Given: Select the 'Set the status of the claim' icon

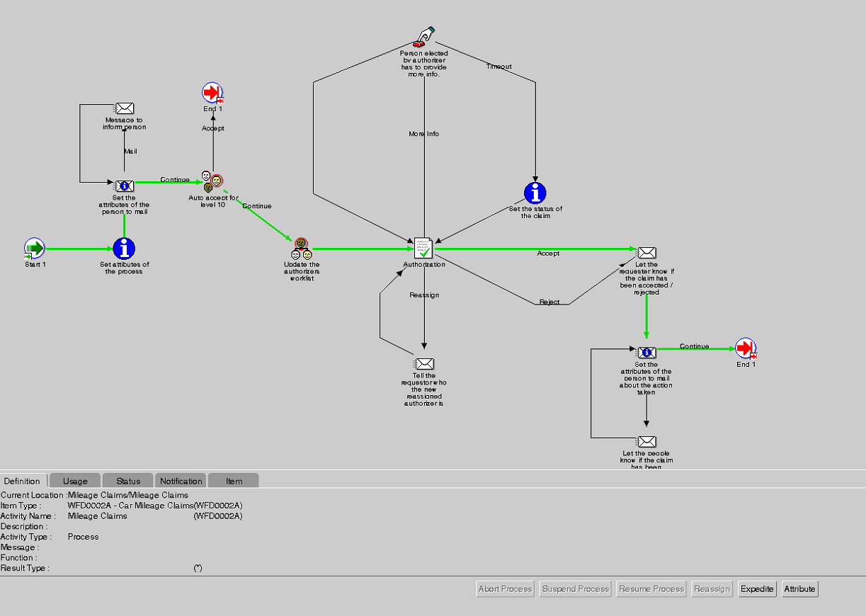Looking at the screenshot, I should (535, 193).
